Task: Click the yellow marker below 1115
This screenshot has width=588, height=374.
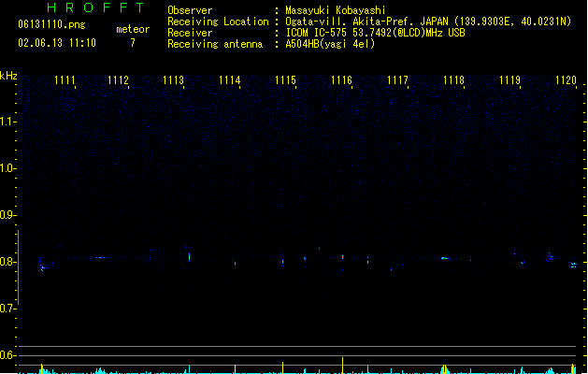Action: coord(282,367)
